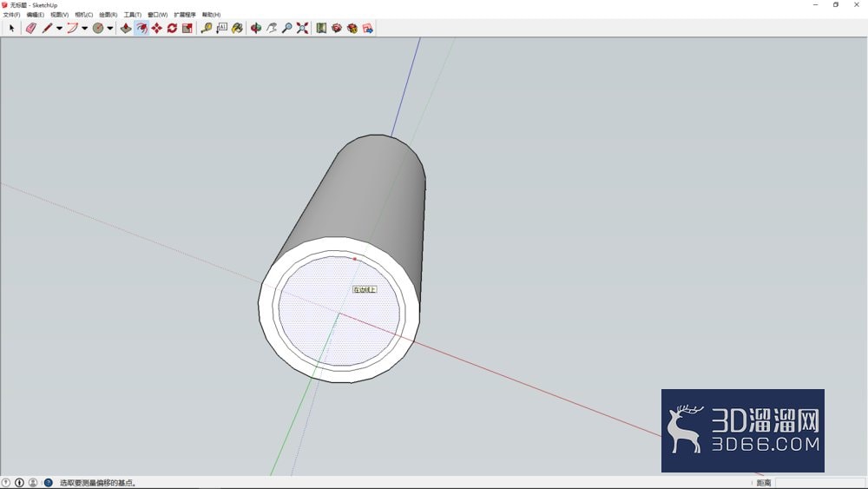868x489 pixels.
Task: Select the Scale tool
Action: [187, 29]
